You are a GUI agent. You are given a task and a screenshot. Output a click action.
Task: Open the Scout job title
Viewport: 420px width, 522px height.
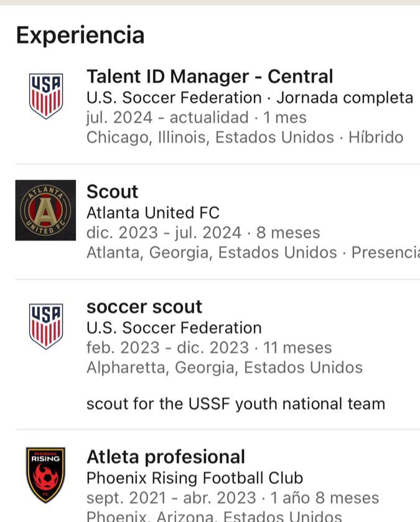pyautogui.click(x=112, y=192)
